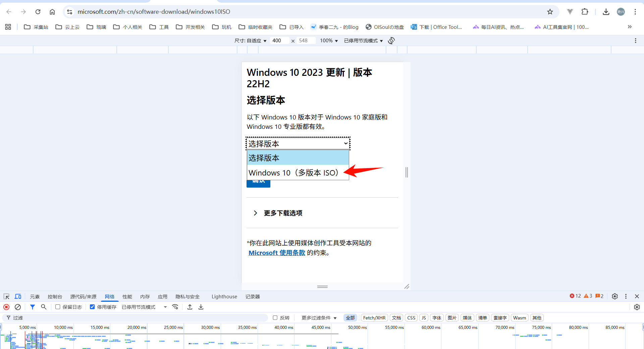Open DevTools settings gear icon

(x=614, y=296)
